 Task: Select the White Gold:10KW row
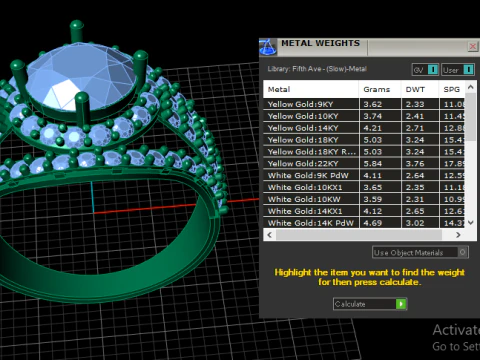364,199
